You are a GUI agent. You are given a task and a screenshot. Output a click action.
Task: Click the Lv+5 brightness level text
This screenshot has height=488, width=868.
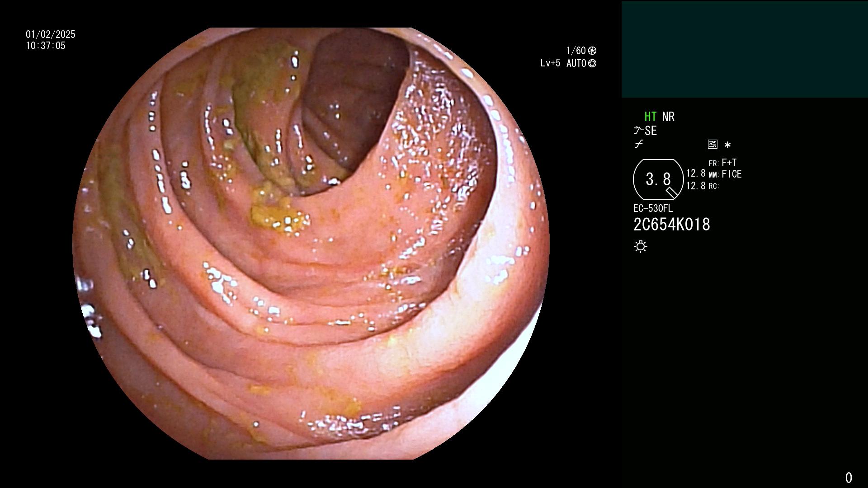(x=550, y=63)
